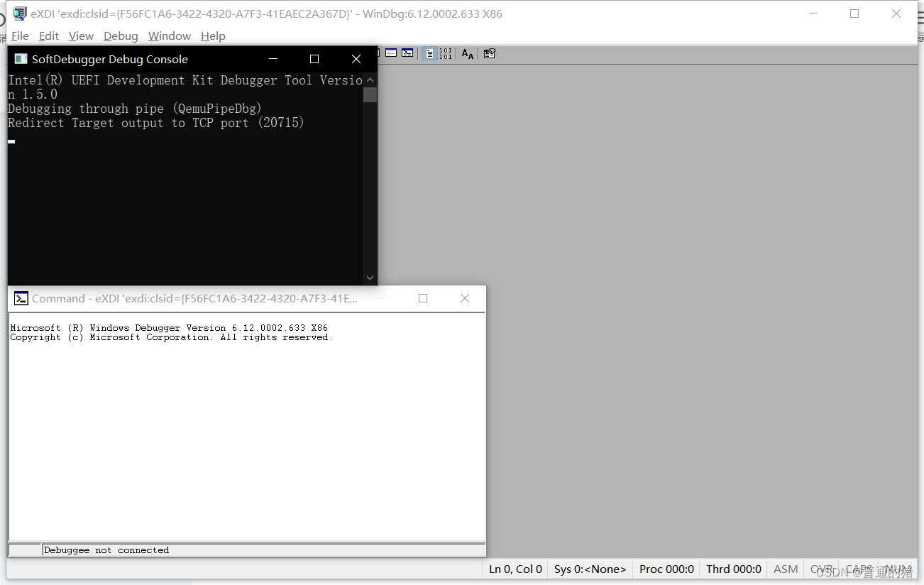Click the Watch window toolbar icon
Screen dimensions: 924x585
(391, 53)
